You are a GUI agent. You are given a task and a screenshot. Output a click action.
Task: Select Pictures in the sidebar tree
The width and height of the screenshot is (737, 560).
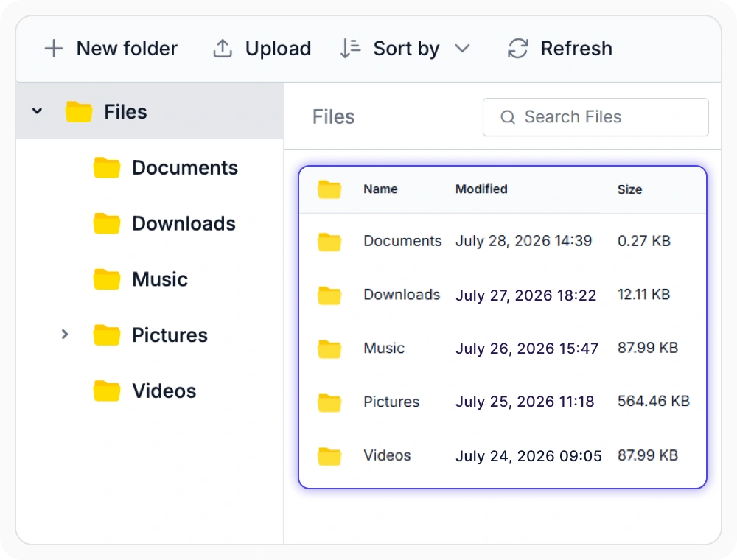coord(170,335)
